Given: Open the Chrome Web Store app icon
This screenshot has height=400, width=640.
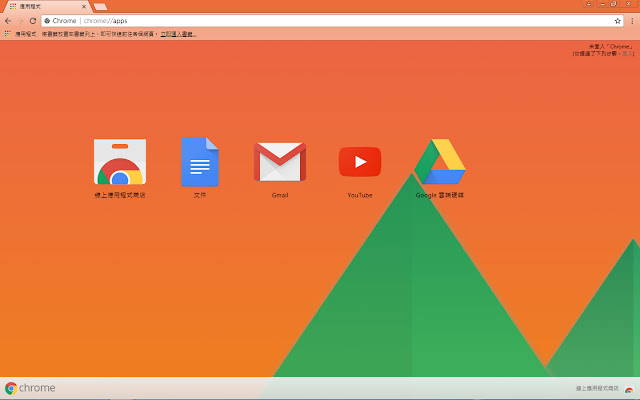Looking at the screenshot, I should tap(120, 162).
